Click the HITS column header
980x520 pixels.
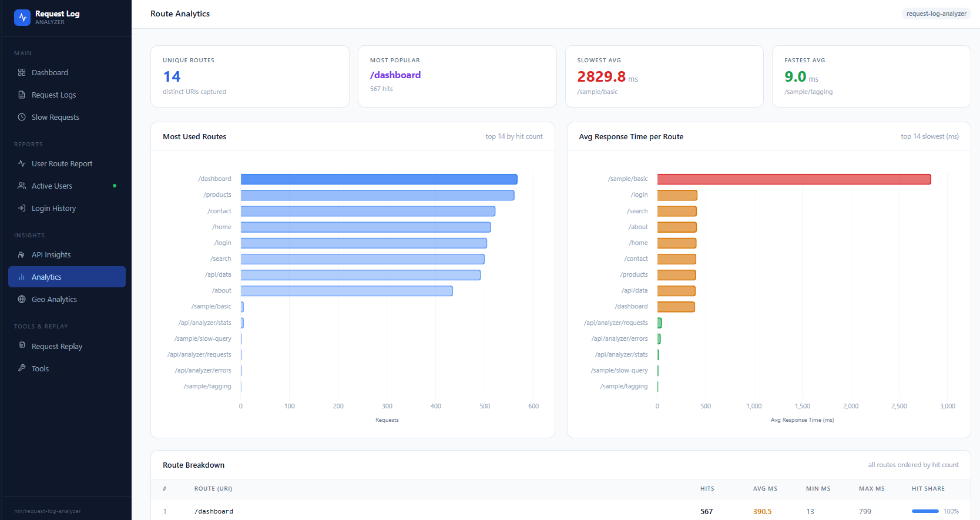[707, 489]
